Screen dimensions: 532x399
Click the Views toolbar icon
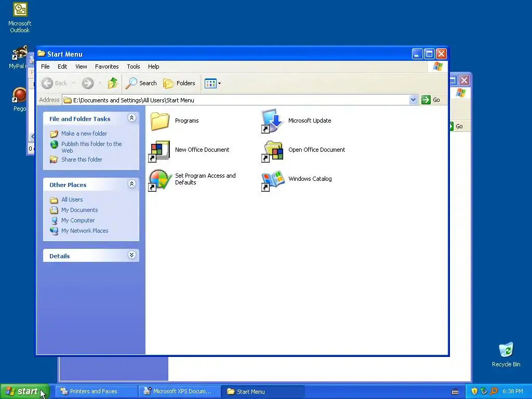pos(210,83)
